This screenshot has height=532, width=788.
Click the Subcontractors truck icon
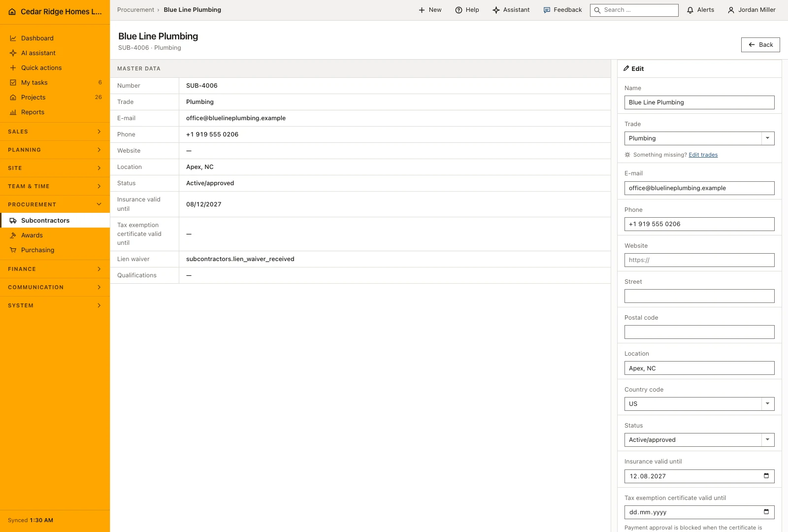[x=13, y=221]
